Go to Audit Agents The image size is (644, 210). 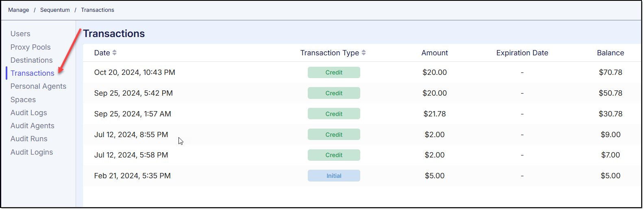[32, 126]
